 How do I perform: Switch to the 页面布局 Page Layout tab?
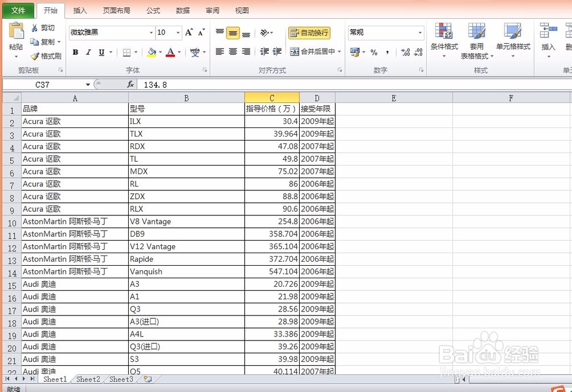click(x=116, y=11)
